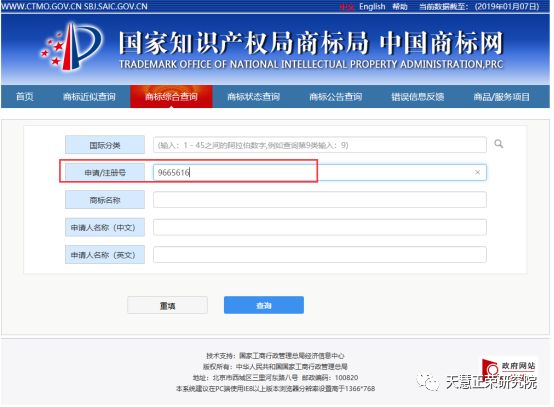The image size is (554, 407).
Task: Click the 申请人名称（中文）label
Action: click(x=105, y=228)
